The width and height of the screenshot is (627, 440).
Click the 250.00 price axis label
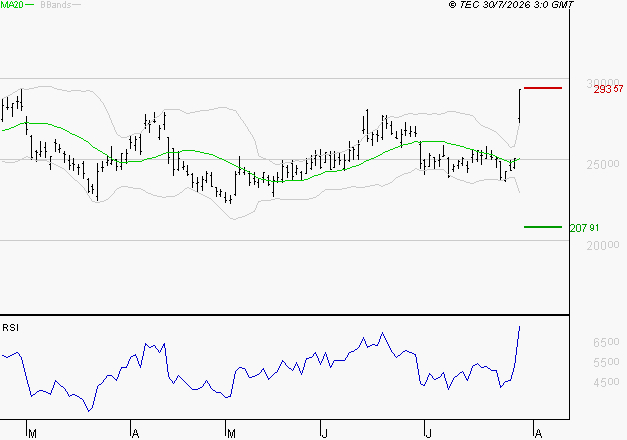pos(603,164)
